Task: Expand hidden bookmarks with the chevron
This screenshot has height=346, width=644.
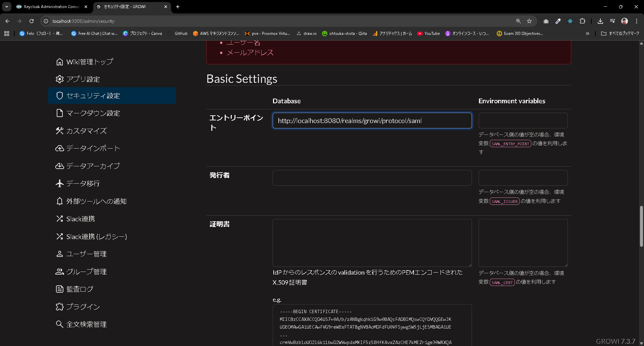Action: pyautogui.click(x=588, y=34)
